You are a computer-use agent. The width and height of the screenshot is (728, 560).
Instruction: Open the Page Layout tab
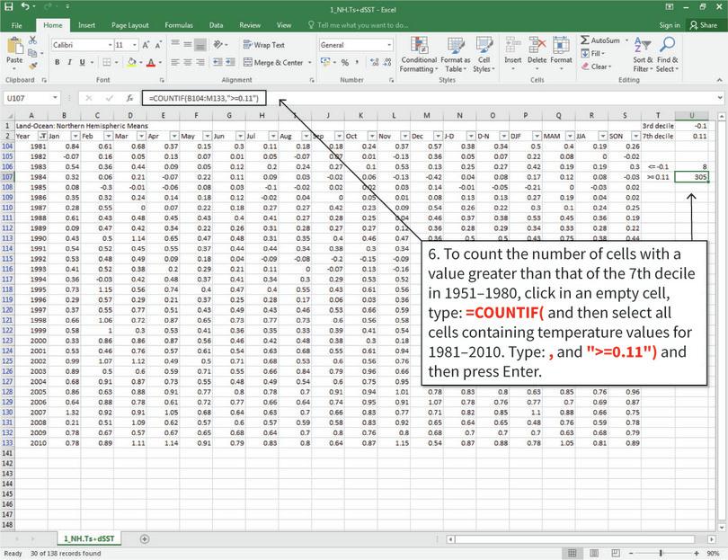[131, 25]
